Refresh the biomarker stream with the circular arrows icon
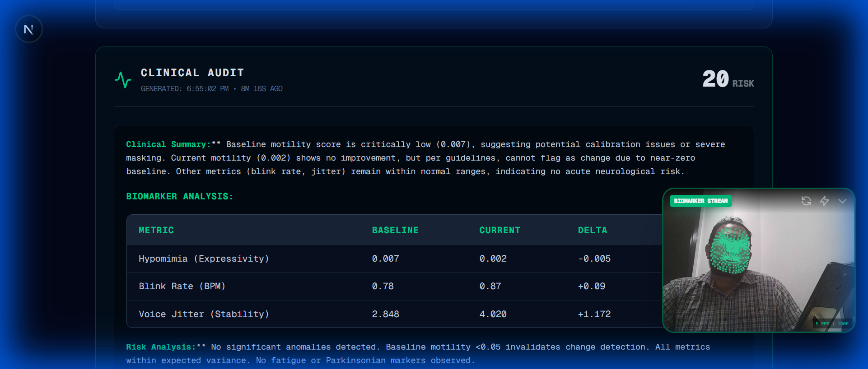Viewport: 868px width, 369px height. 806,201
